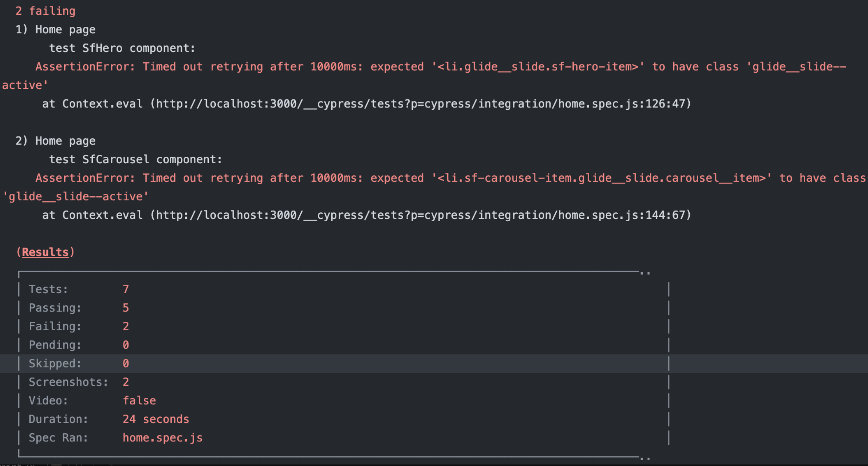Click the Results link

pyautogui.click(x=45, y=252)
